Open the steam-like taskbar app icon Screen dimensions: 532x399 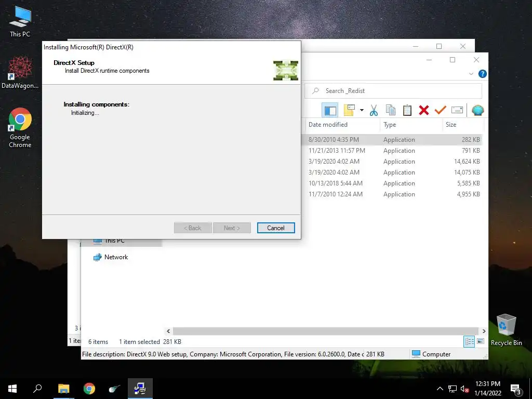click(115, 389)
